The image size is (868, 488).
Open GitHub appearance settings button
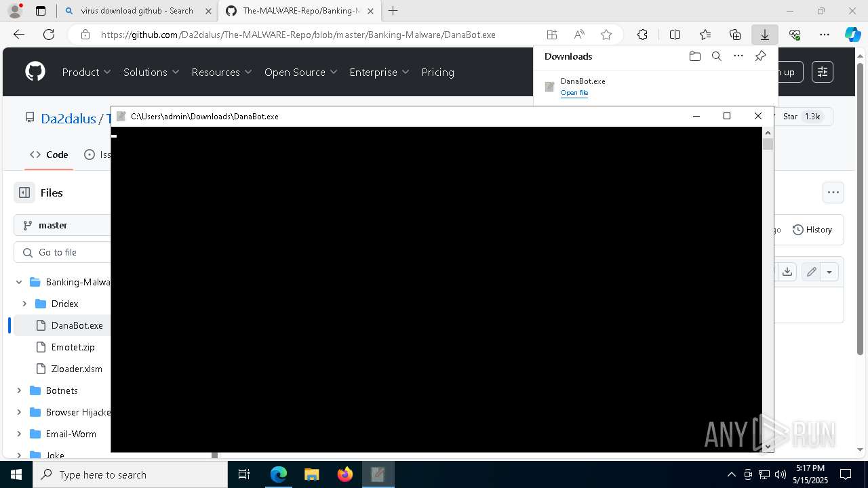[x=822, y=72]
